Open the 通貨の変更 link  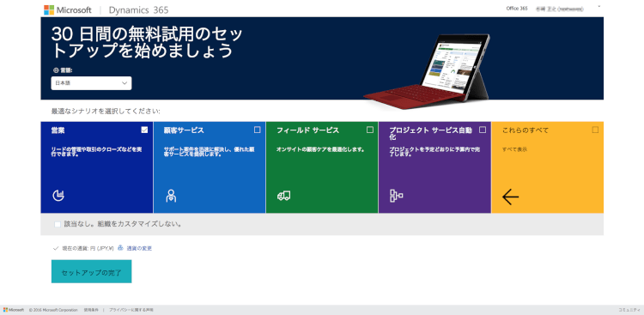(x=139, y=248)
